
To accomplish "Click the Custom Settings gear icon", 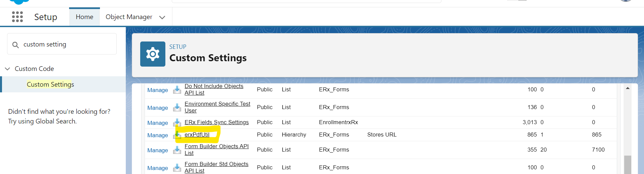I will pos(153,54).
